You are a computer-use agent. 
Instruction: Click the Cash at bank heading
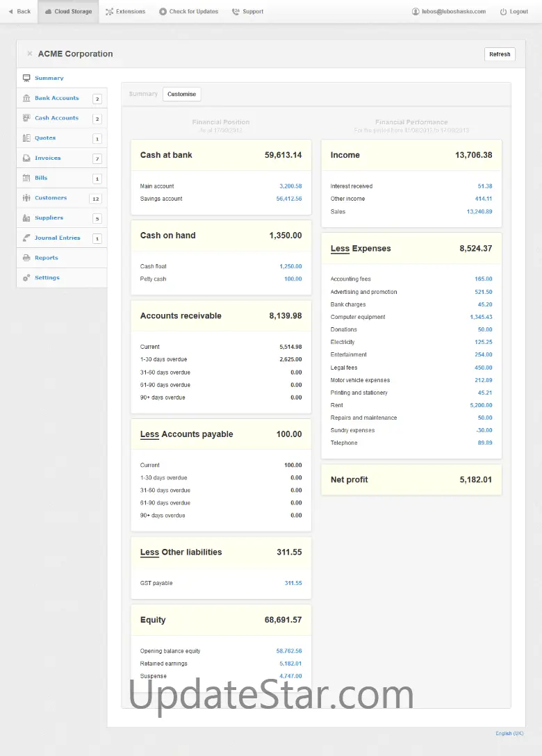tap(166, 155)
